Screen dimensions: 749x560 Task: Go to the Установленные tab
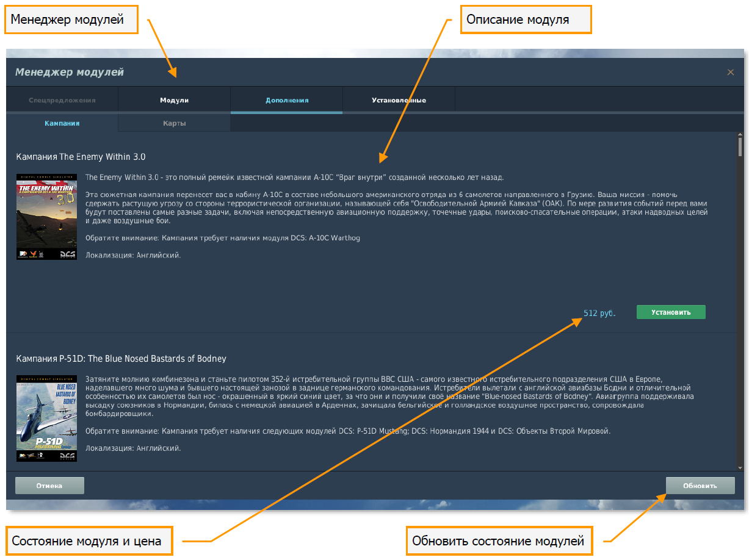click(399, 100)
